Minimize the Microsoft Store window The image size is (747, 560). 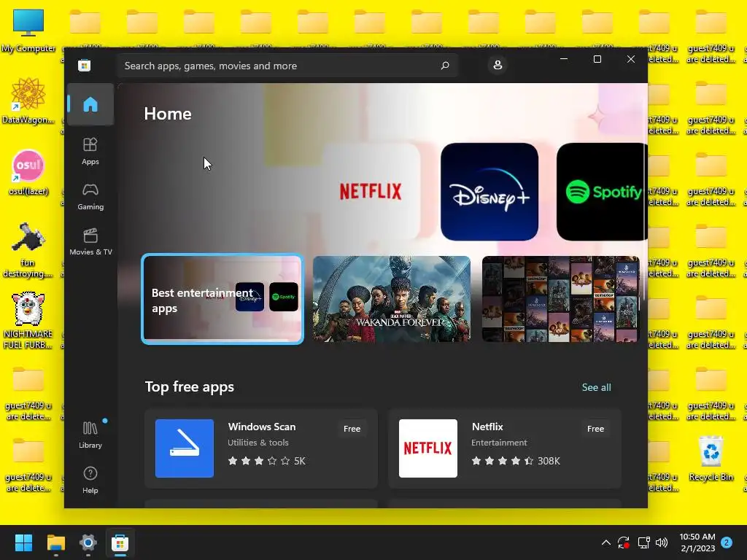point(564,59)
